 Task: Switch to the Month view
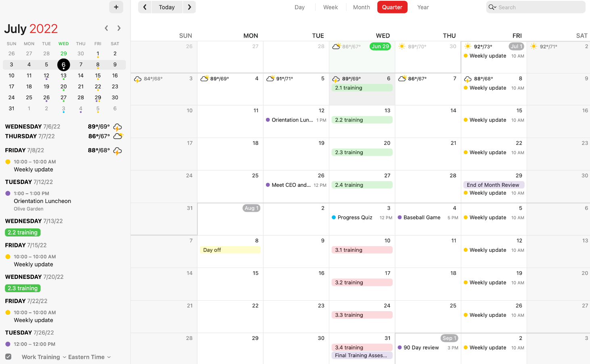click(361, 7)
